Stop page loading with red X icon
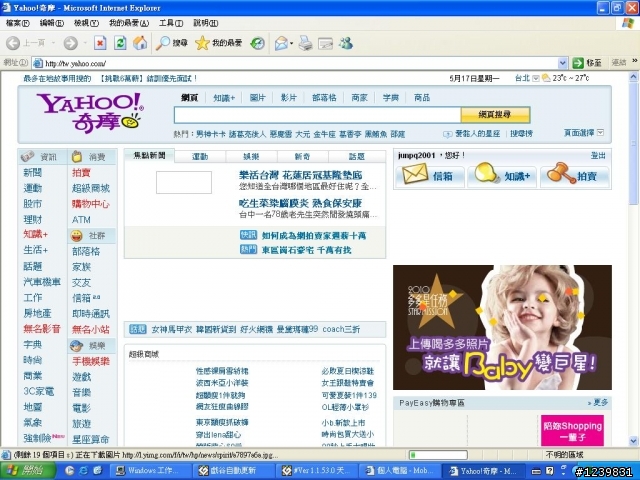 click(x=100, y=43)
